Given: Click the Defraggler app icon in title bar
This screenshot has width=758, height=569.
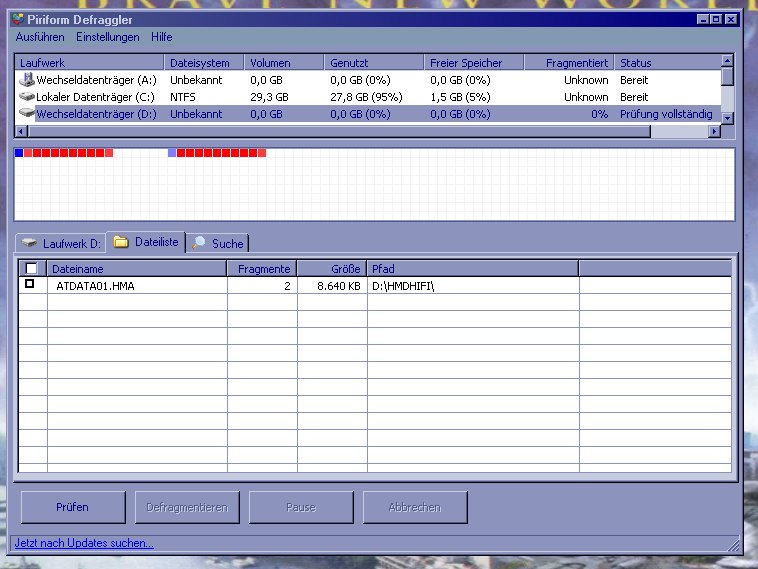Looking at the screenshot, I should click(x=17, y=19).
